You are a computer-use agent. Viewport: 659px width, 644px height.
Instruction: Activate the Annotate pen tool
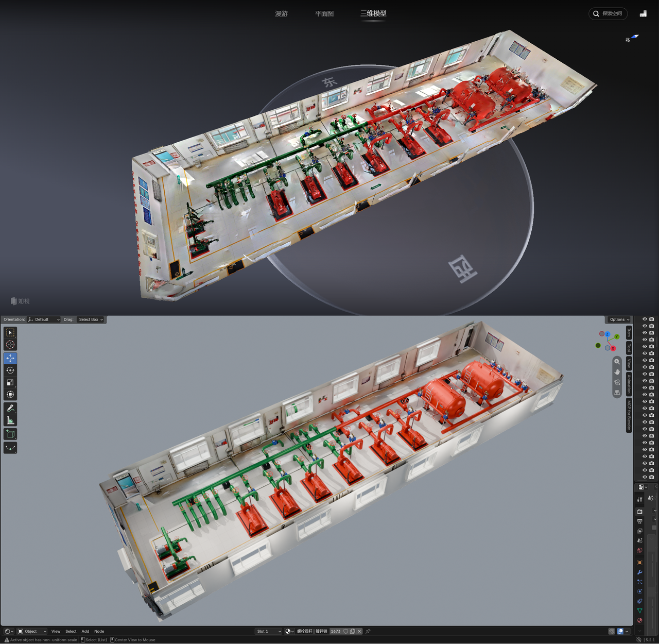coord(10,408)
